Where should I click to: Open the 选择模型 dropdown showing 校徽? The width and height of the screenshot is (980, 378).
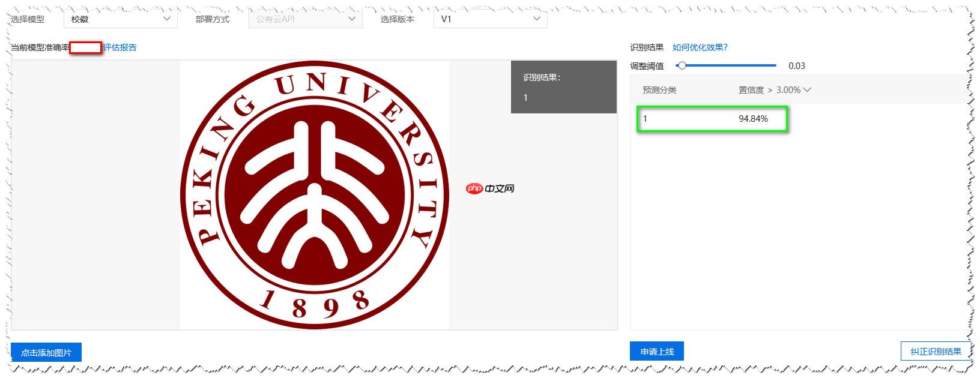(120, 19)
